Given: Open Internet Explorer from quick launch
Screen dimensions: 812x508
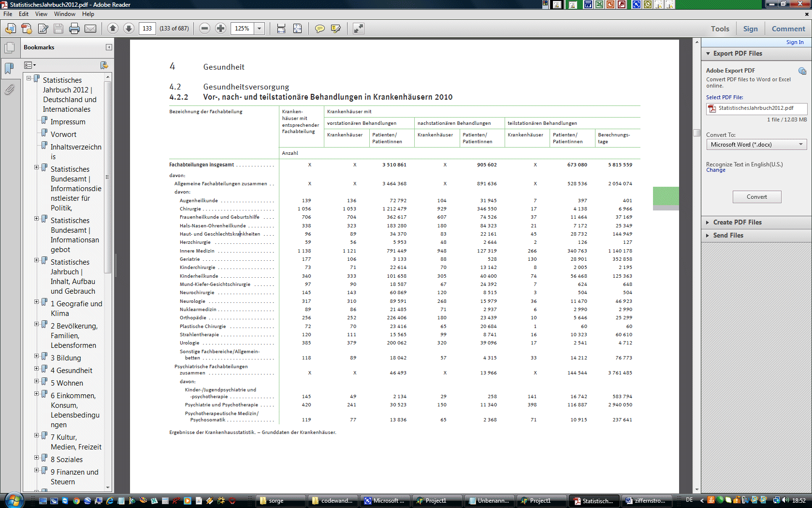Looking at the screenshot, I should pos(110,501).
